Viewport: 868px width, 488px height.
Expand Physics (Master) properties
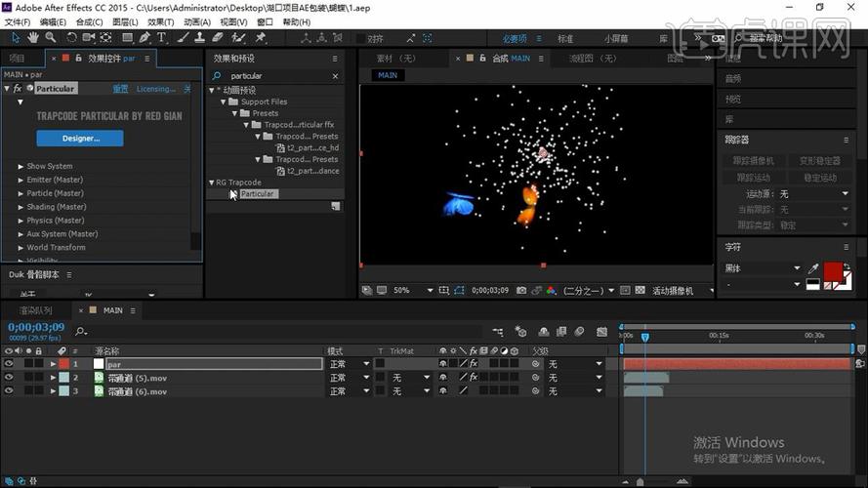coord(21,221)
